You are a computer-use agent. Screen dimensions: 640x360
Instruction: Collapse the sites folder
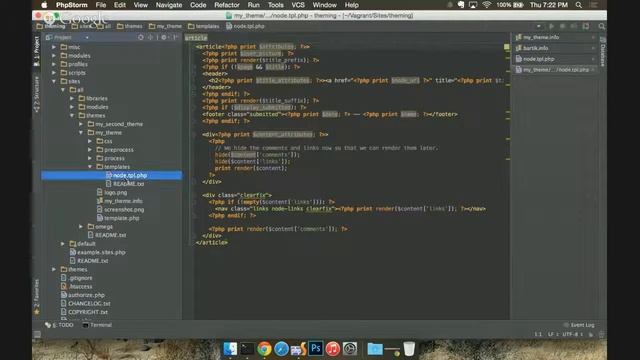tap(54, 81)
